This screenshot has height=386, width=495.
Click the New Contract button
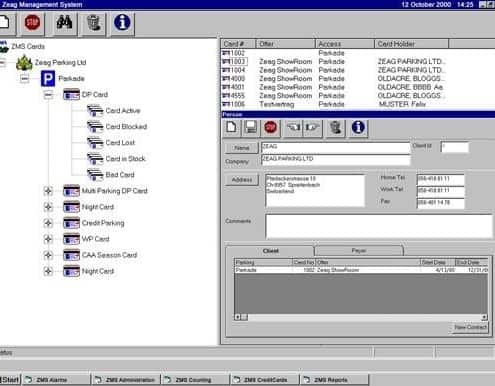tap(470, 327)
